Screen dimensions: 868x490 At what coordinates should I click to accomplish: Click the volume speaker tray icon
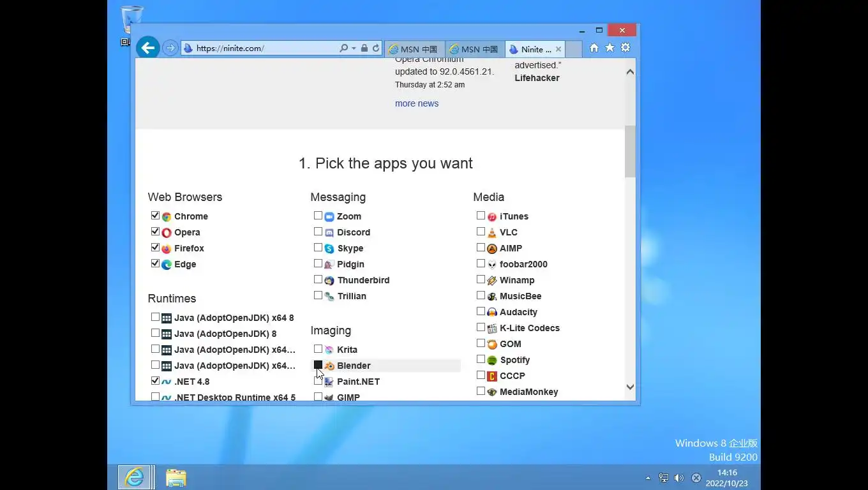click(679, 478)
